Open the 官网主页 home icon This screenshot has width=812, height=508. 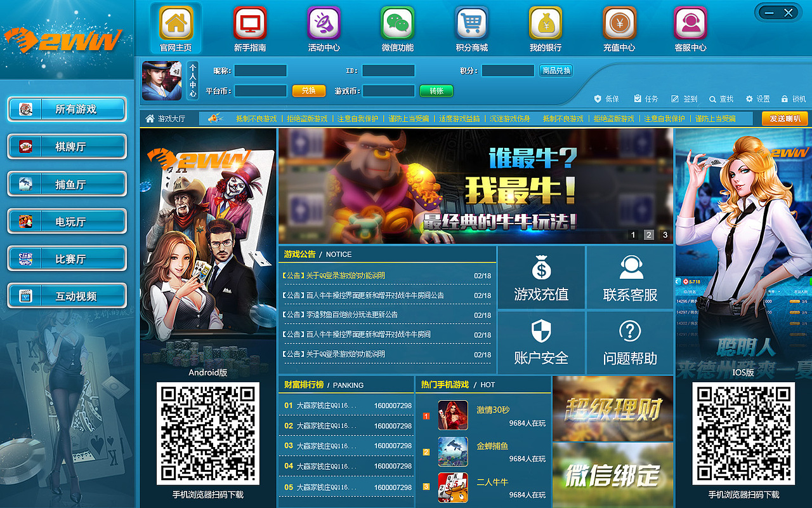175,24
